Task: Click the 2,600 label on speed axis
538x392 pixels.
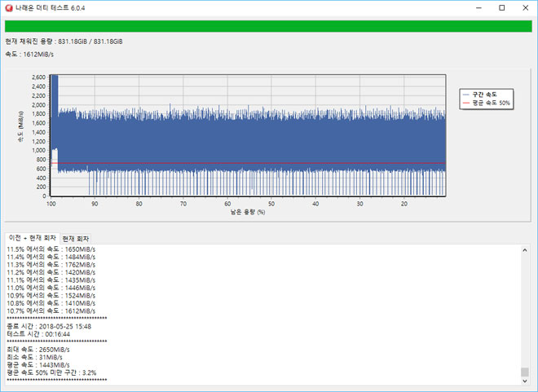Action: point(38,77)
